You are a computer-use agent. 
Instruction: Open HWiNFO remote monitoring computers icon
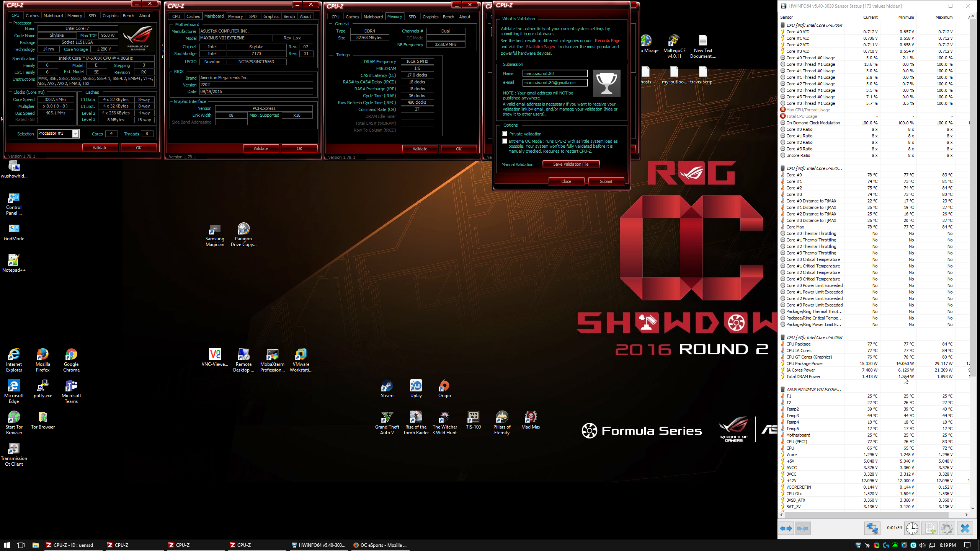pyautogui.click(x=872, y=528)
